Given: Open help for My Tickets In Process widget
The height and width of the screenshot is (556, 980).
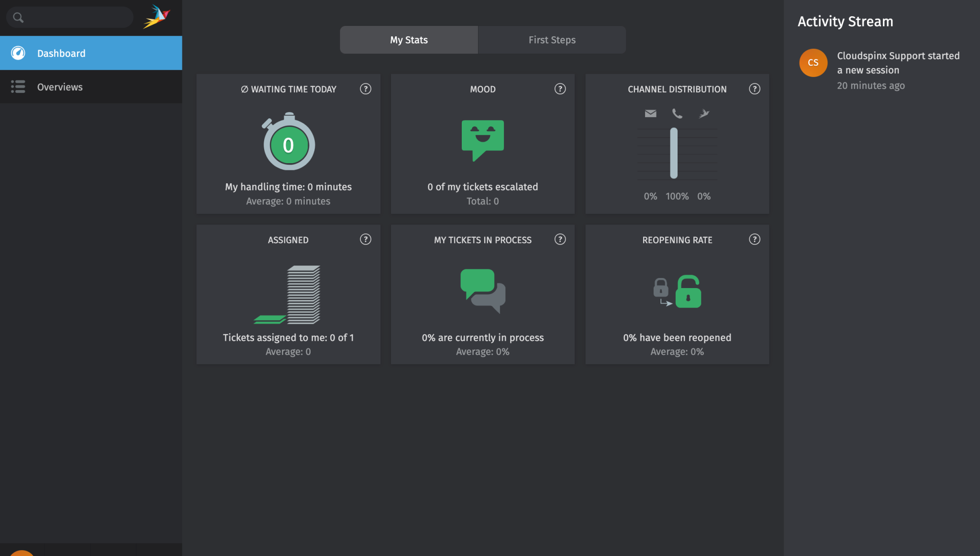Looking at the screenshot, I should coord(560,239).
